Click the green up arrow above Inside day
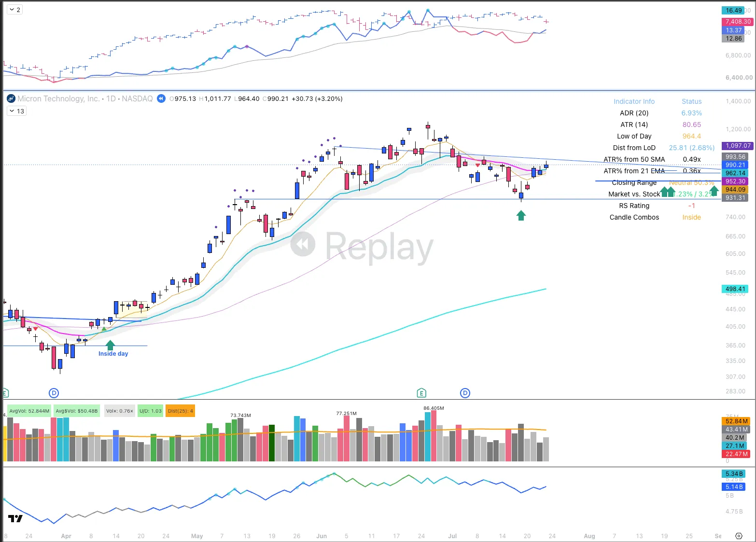 click(x=111, y=345)
